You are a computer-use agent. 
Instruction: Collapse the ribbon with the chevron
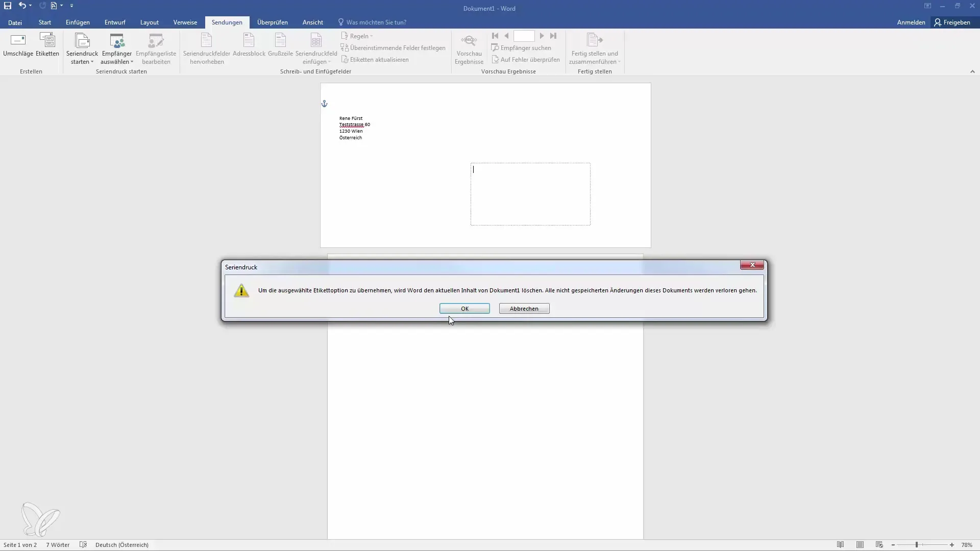pos(972,71)
